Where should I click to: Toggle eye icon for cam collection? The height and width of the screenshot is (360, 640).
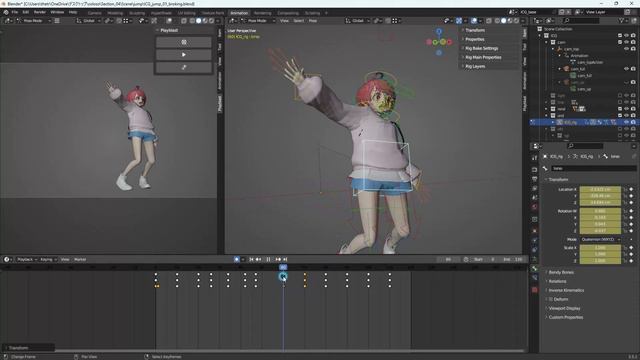pos(627,42)
